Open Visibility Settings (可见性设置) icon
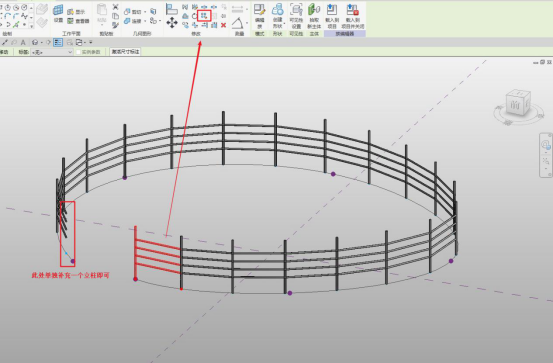 coord(296,16)
